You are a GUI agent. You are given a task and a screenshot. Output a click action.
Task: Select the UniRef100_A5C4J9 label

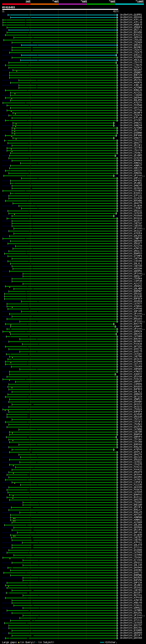coord(131,60)
